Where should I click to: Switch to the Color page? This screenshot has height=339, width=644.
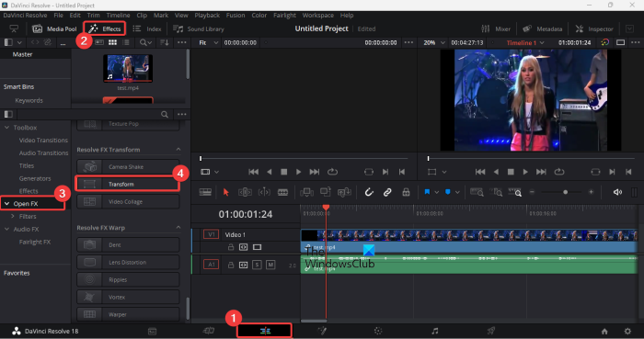pos(378,331)
